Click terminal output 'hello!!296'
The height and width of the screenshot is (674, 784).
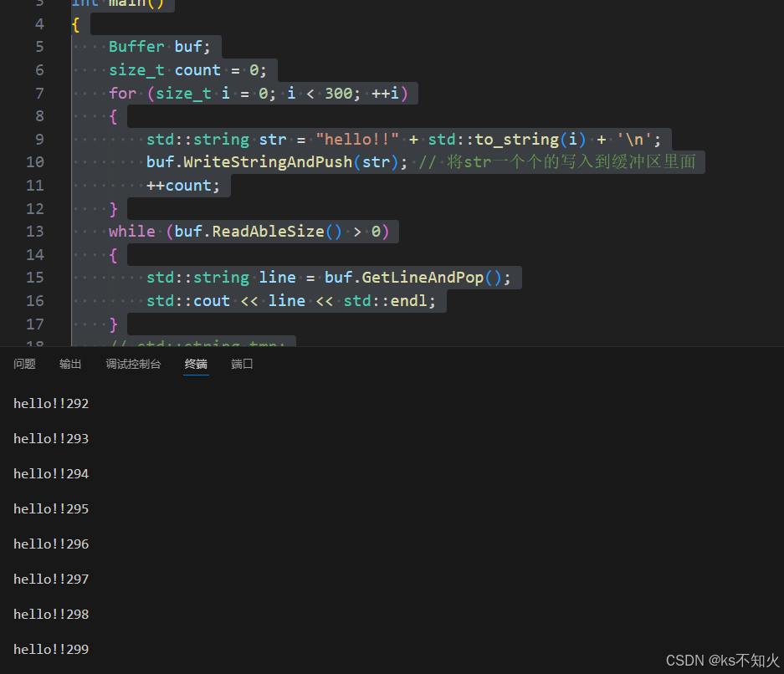click(x=51, y=544)
